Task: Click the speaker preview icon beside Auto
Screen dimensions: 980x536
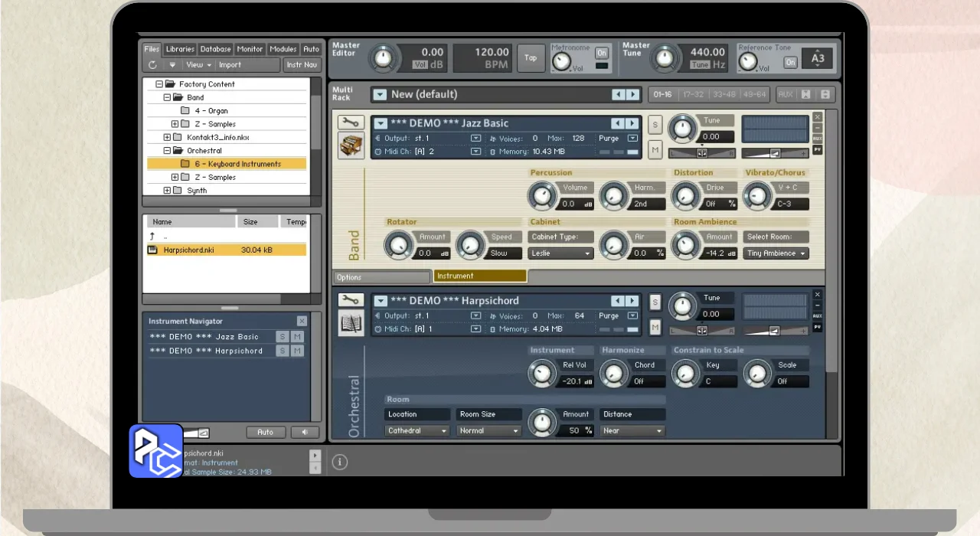Action: 305,432
